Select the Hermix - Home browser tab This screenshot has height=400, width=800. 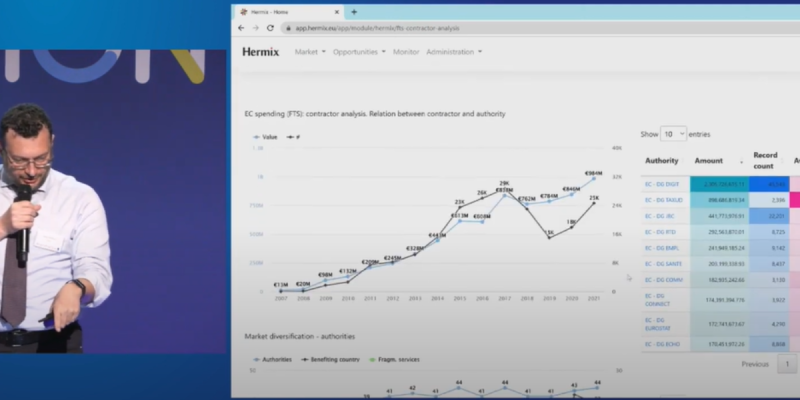click(x=288, y=12)
